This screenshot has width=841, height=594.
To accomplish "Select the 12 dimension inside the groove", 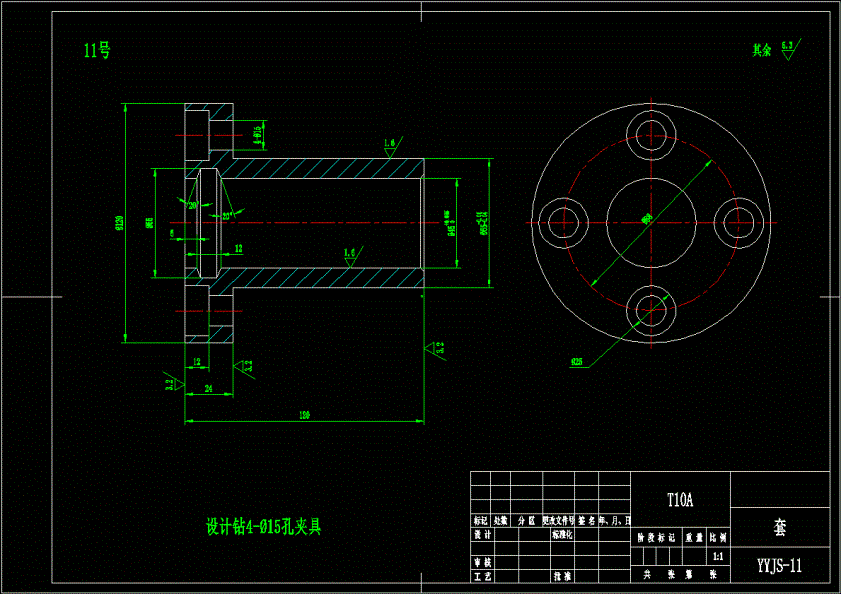I will (239, 248).
